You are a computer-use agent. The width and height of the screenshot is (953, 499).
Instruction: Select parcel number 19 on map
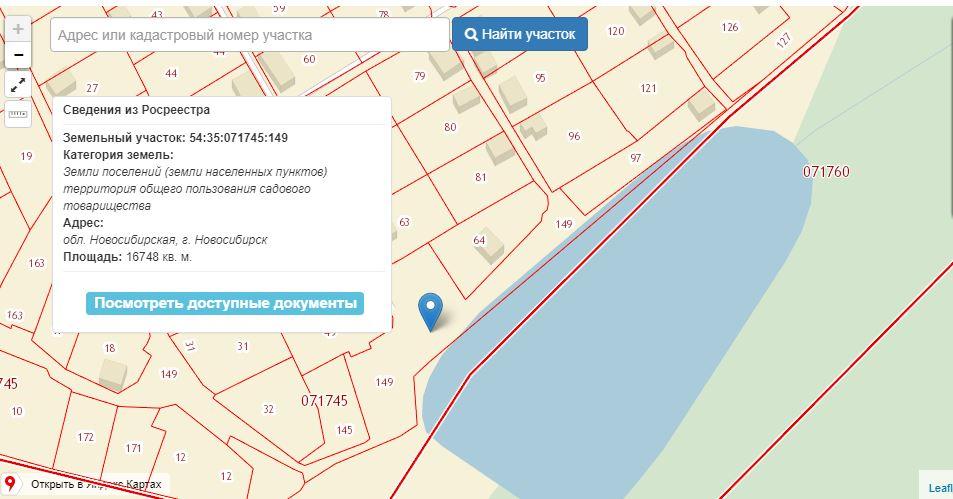pos(26,156)
